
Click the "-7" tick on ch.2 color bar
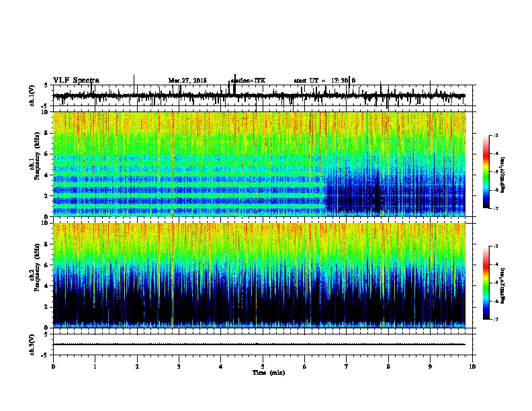point(496,319)
